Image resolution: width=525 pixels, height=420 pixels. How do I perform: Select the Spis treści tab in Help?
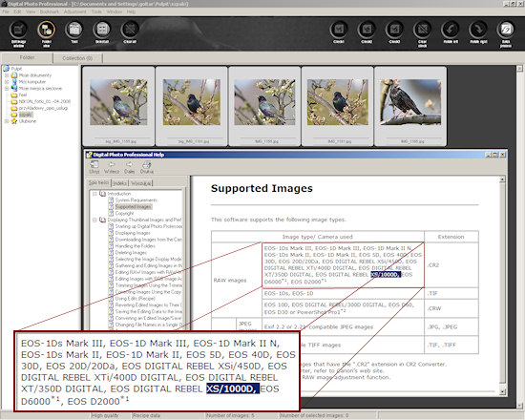pos(98,182)
